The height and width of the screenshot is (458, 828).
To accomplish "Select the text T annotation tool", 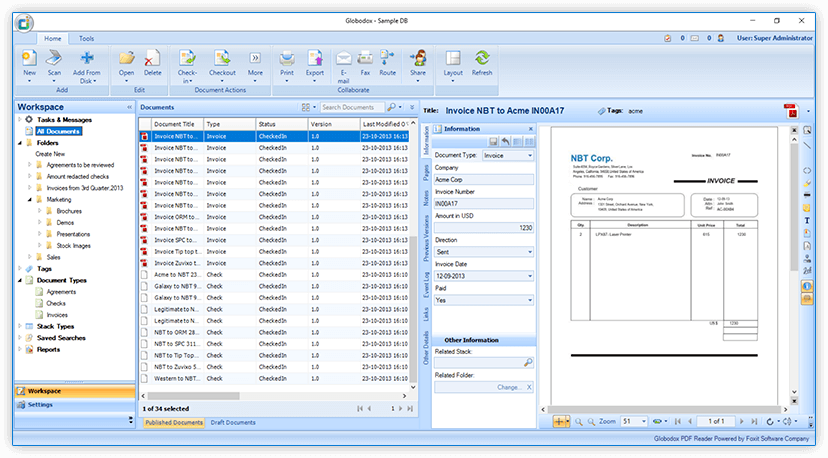I will tap(807, 221).
